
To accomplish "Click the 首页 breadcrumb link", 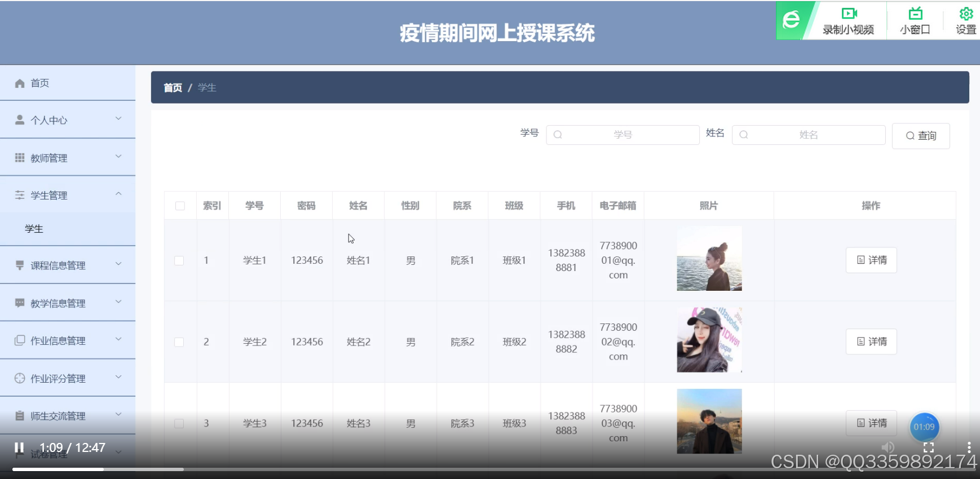I will (173, 88).
